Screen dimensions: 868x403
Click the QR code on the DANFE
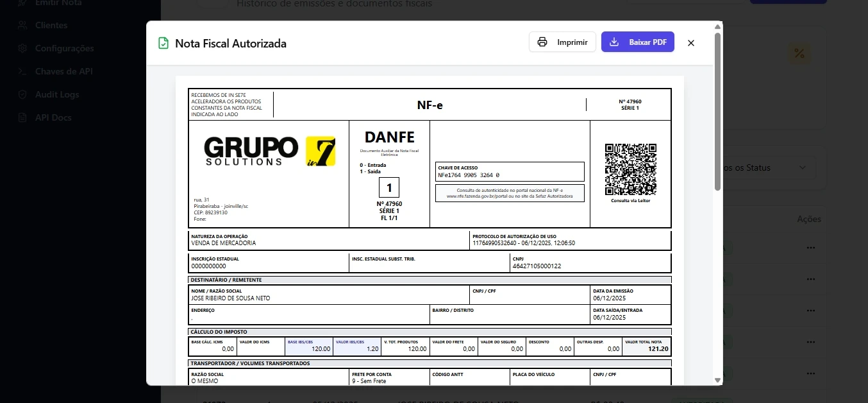pos(630,169)
